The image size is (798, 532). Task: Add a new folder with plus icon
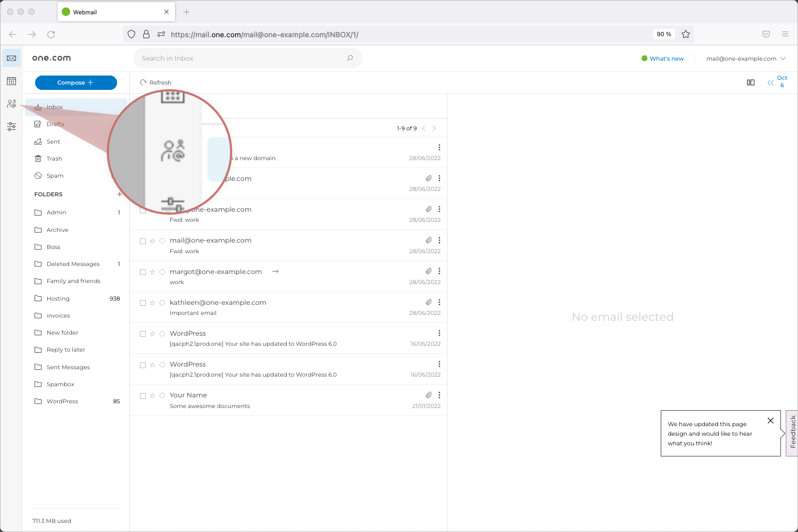[x=119, y=194]
